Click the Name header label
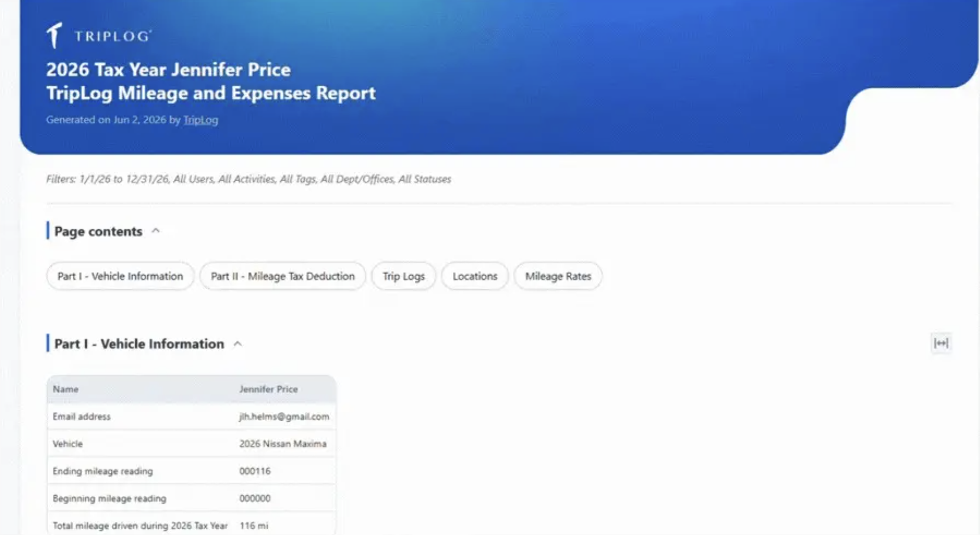The image size is (980, 535). click(x=66, y=389)
